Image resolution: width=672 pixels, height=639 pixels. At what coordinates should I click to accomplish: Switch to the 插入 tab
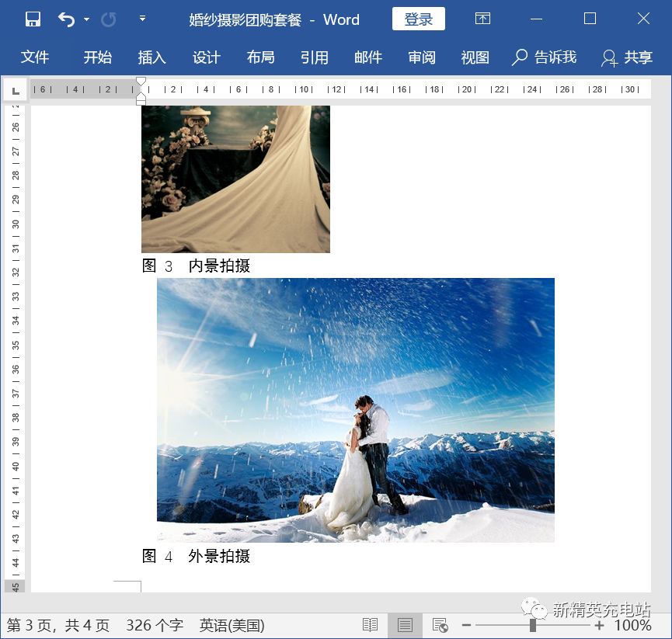coord(151,57)
